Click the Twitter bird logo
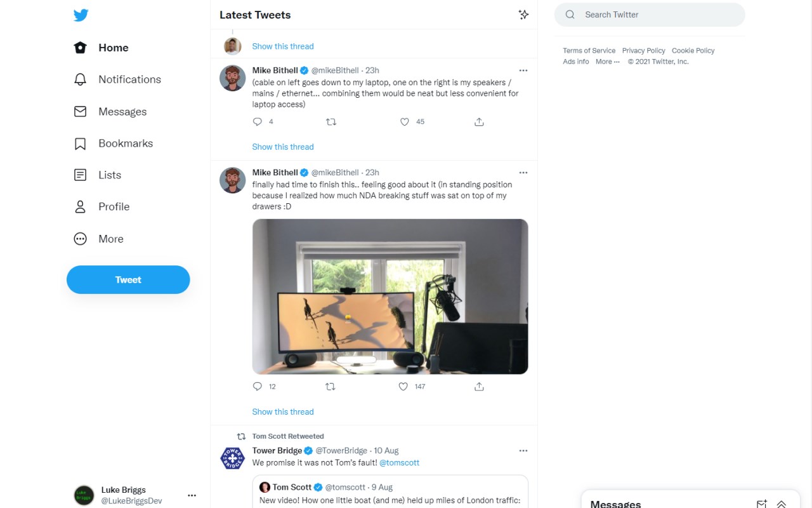Viewport: 812px width, 508px height. click(81, 15)
